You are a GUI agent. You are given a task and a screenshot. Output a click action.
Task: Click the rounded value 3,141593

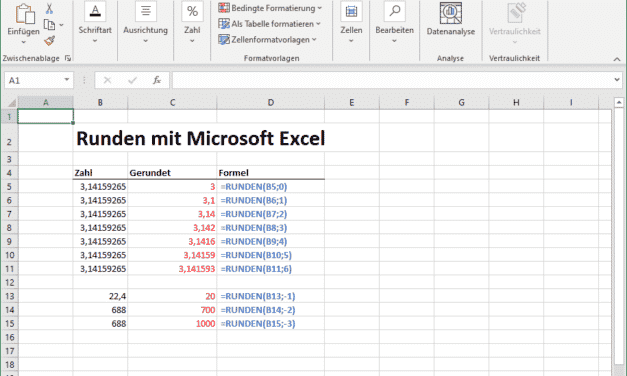[x=197, y=269]
